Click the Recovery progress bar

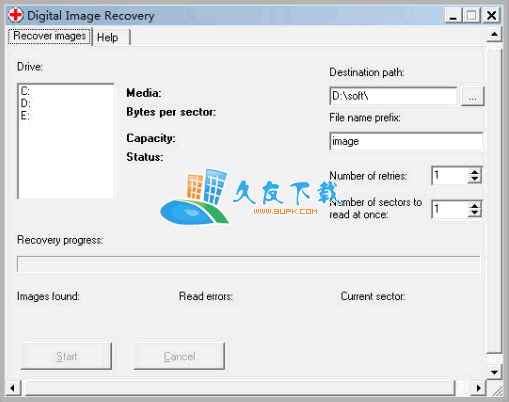pyautogui.click(x=249, y=264)
